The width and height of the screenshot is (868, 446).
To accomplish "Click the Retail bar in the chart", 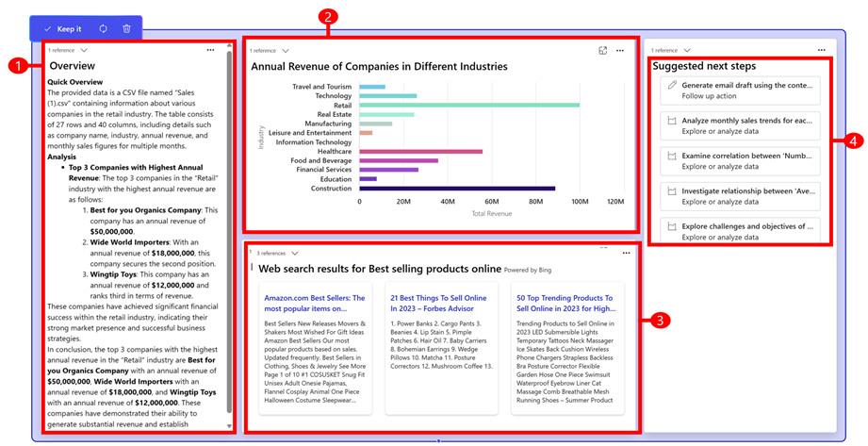I will pyautogui.click(x=469, y=105).
